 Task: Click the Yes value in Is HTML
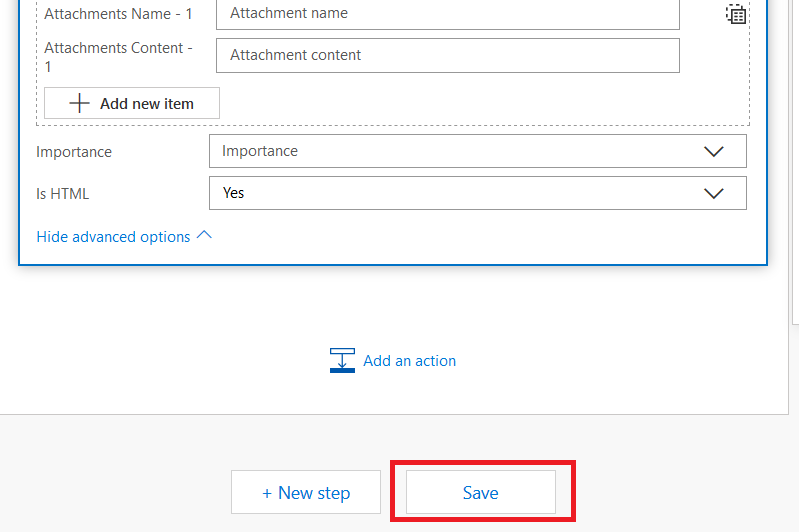pos(233,193)
